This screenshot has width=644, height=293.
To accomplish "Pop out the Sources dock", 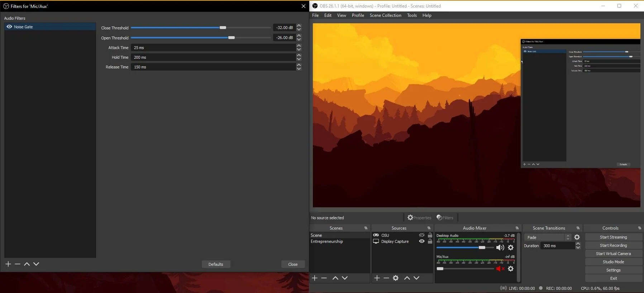I will 429,228.
